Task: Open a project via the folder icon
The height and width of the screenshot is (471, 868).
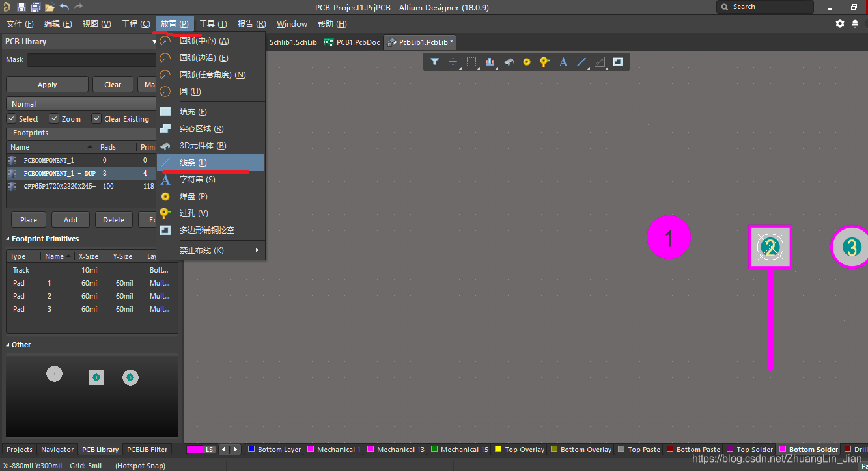Action: pos(49,7)
